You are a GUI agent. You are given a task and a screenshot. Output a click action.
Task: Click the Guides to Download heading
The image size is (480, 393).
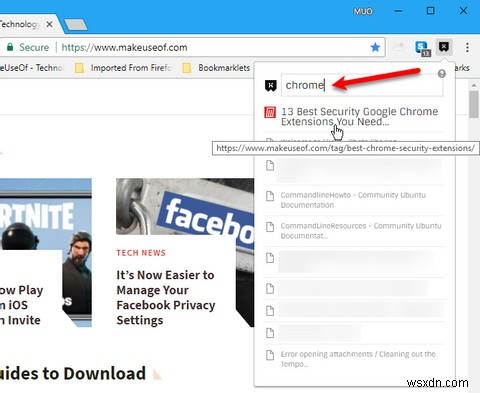[x=73, y=373]
